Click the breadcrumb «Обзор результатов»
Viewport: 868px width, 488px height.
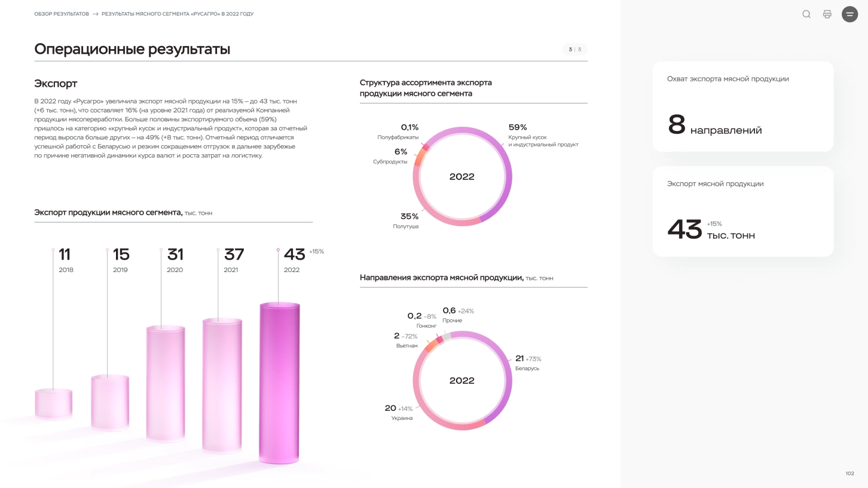(62, 14)
